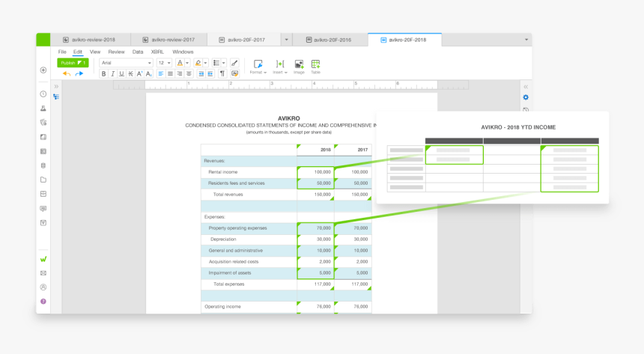The image size is (644, 354).
Task: Toggle underline formatting
Action: click(x=122, y=73)
